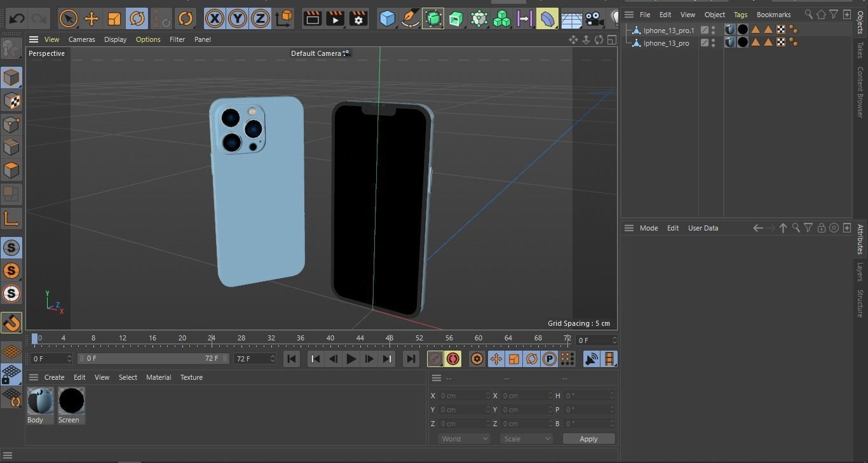Toggle visibility dots of Iphone_13_pro

click(714, 43)
